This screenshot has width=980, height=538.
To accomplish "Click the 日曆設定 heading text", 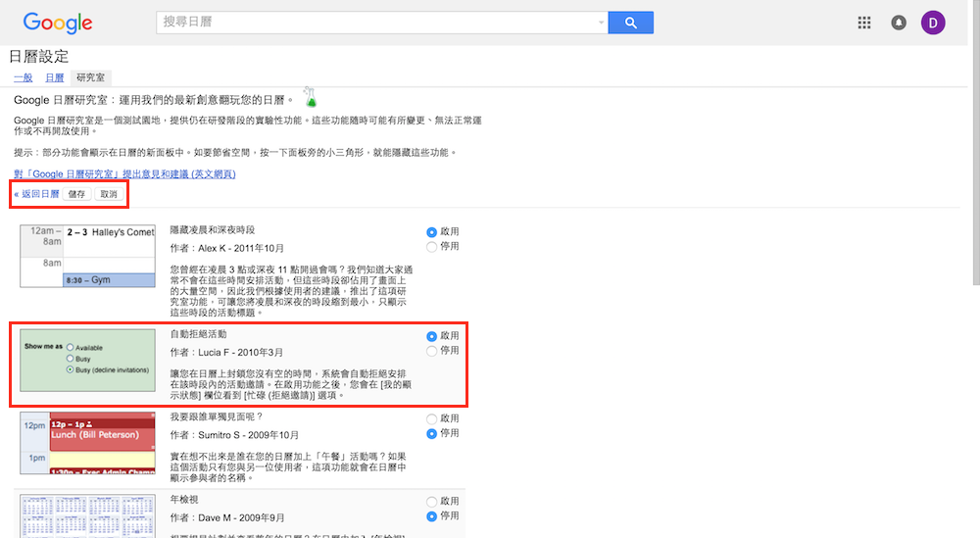I will [x=39, y=56].
